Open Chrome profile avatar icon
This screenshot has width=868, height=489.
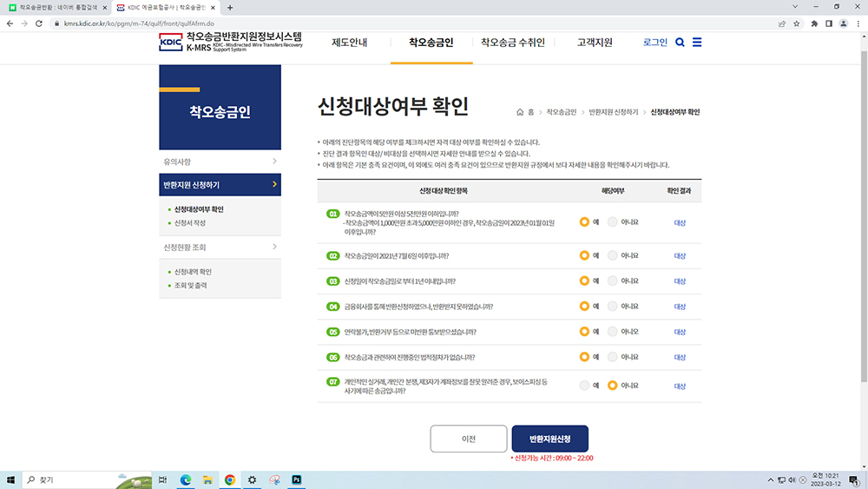click(844, 23)
